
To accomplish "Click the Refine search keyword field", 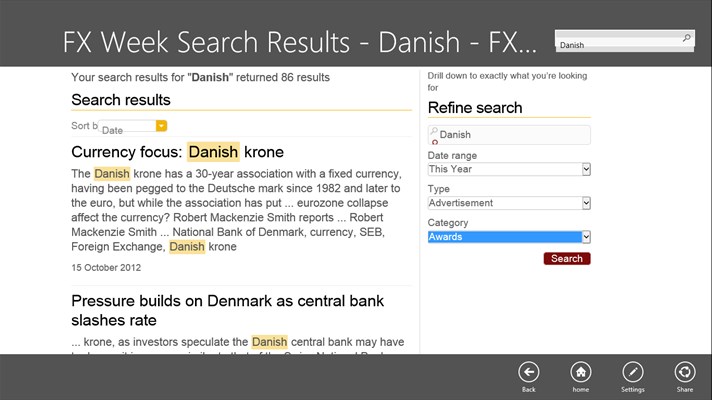I will tap(512, 134).
